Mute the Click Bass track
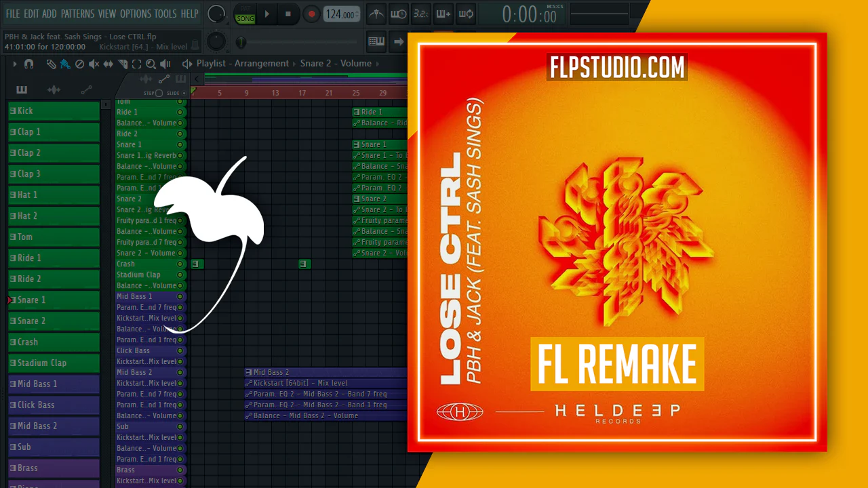 pos(180,350)
